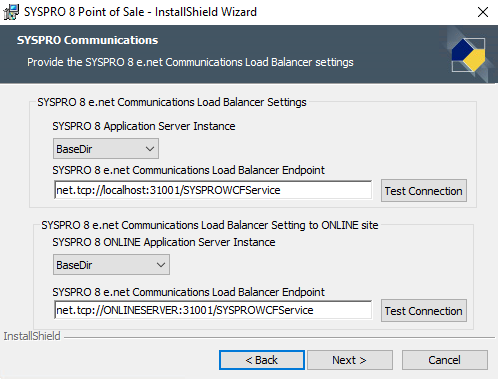Click the 'Provide the SYSPRO 8 e.net Communications' subtitle
The height and width of the screenshot is (379, 498).
190,62
